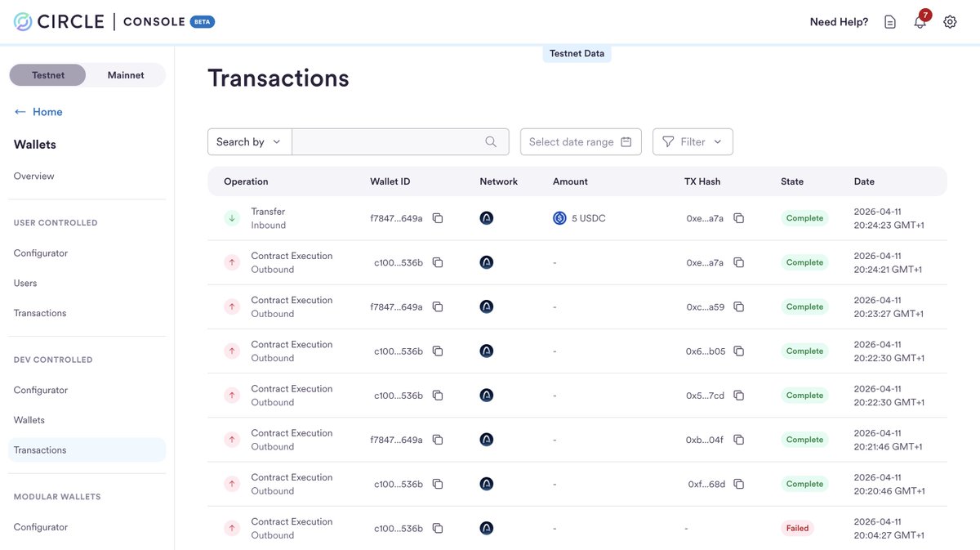Select Users under User Controlled
This screenshot has width=980, height=550.
(24, 281)
